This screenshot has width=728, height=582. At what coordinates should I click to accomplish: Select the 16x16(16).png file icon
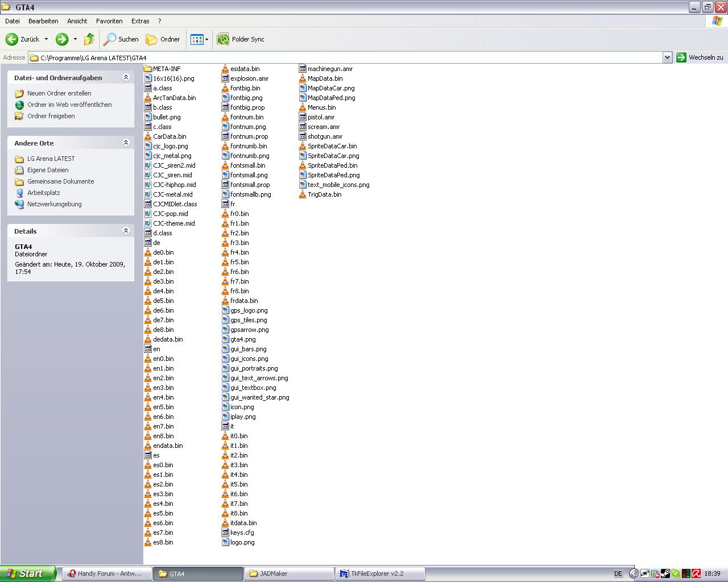148,78
